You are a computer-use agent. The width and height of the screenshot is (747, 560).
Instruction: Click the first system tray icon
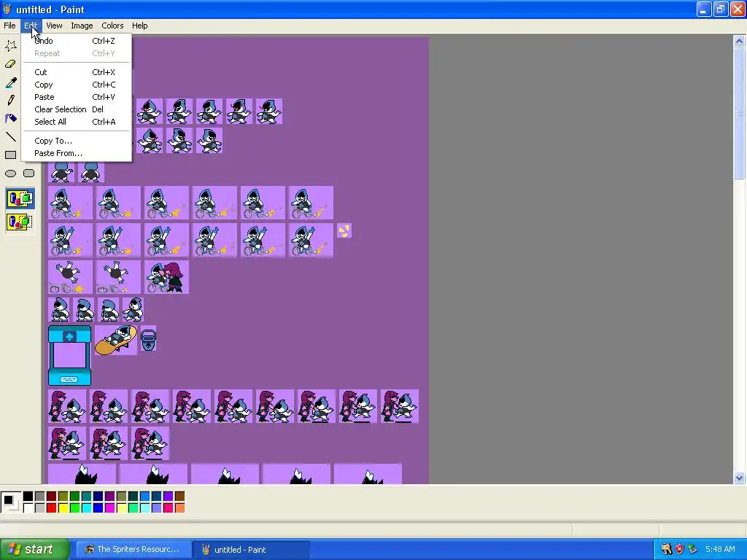(667, 550)
